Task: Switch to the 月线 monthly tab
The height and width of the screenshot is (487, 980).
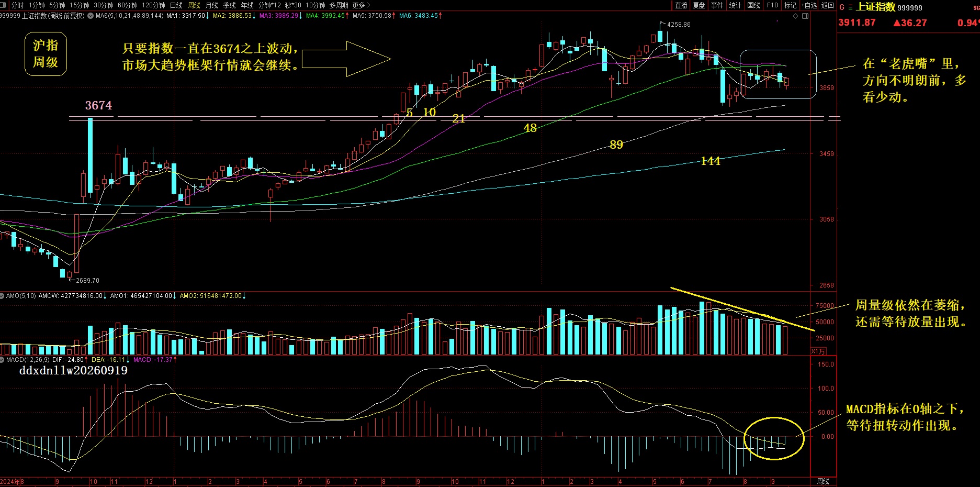Action: (212, 5)
